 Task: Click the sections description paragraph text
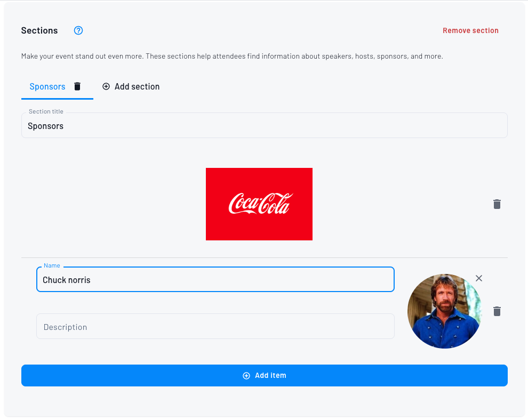232,56
